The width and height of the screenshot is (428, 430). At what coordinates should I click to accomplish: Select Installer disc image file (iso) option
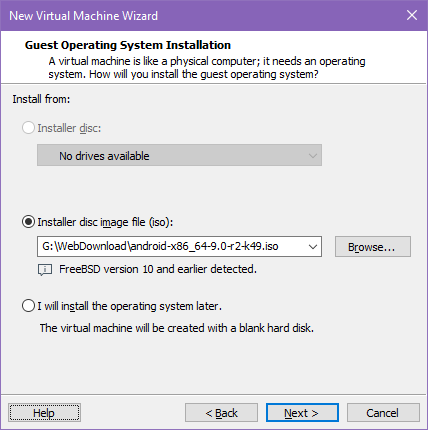point(28,222)
